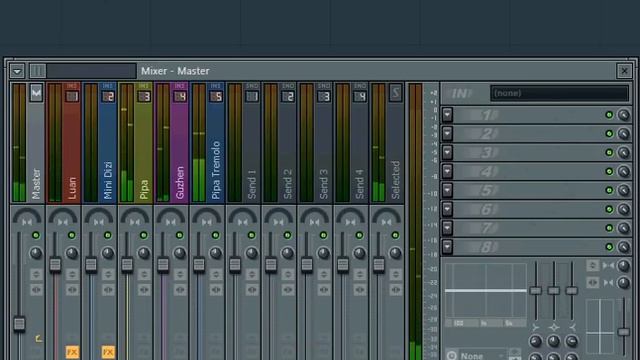Click the Guzhen track stereo separation knob
The image size is (640, 360).
(x=180, y=253)
